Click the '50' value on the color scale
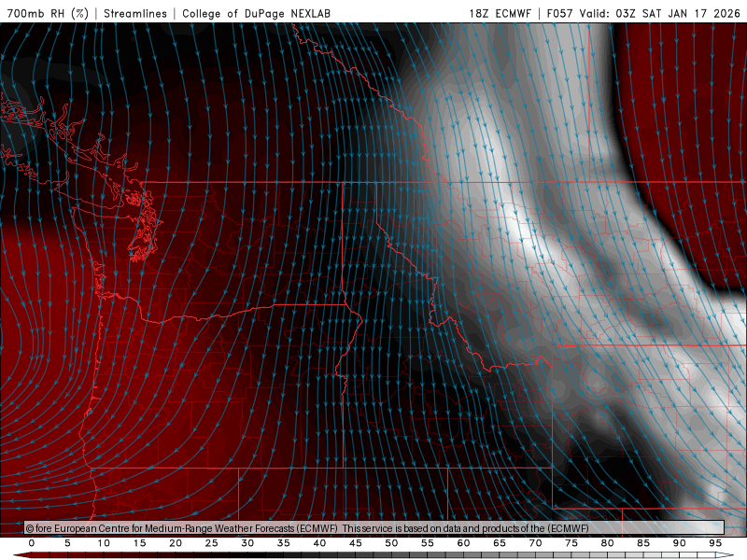This screenshot has width=747, height=560. (x=391, y=543)
